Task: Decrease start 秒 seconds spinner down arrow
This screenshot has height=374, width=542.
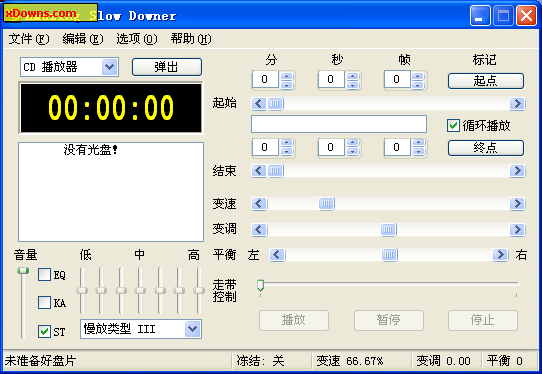Action: pyautogui.click(x=353, y=84)
